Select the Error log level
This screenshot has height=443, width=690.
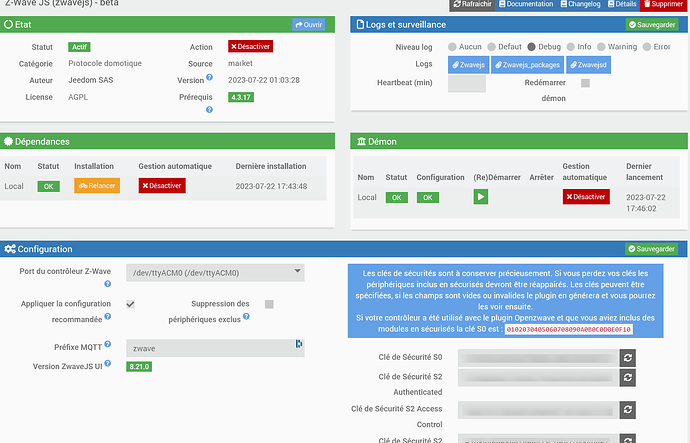coord(647,47)
